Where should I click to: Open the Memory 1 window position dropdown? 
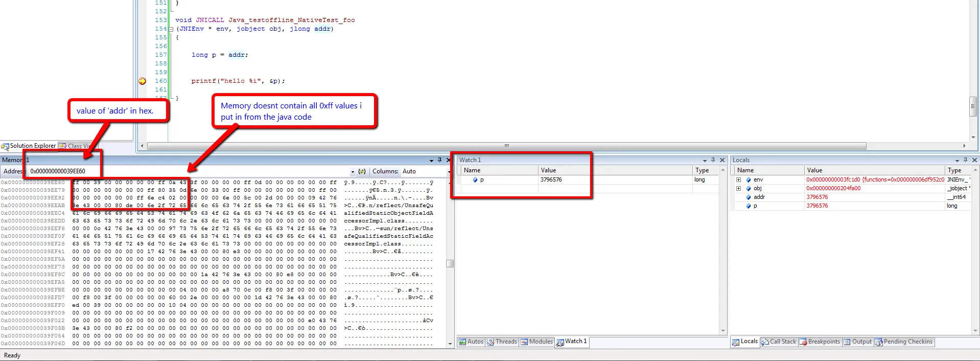tap(431, 161)
